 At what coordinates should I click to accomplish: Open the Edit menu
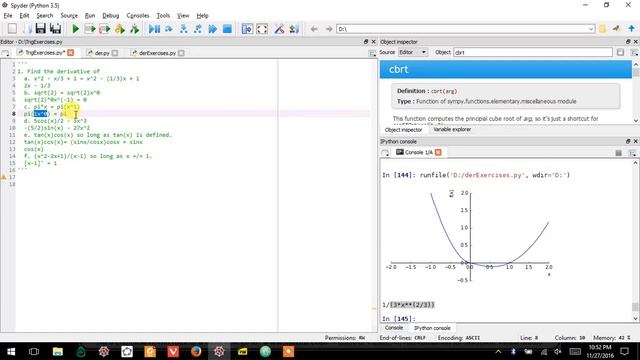click(24, 16)
